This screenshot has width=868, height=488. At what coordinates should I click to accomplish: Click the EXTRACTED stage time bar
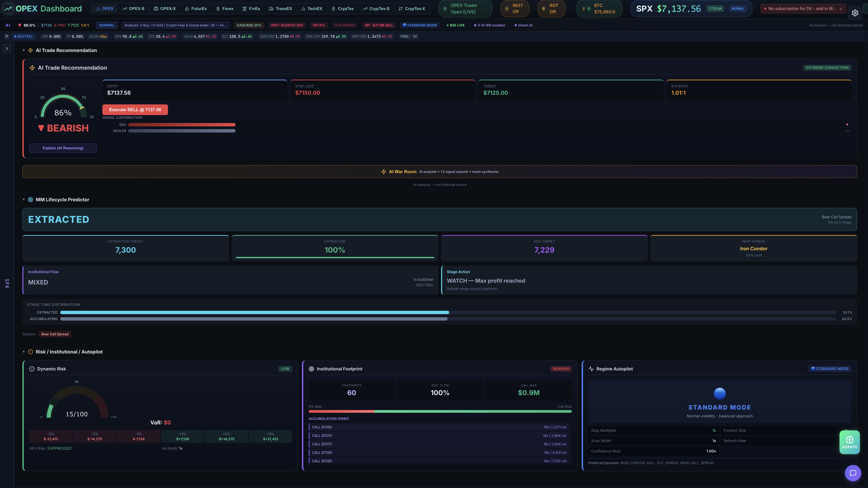448,312
